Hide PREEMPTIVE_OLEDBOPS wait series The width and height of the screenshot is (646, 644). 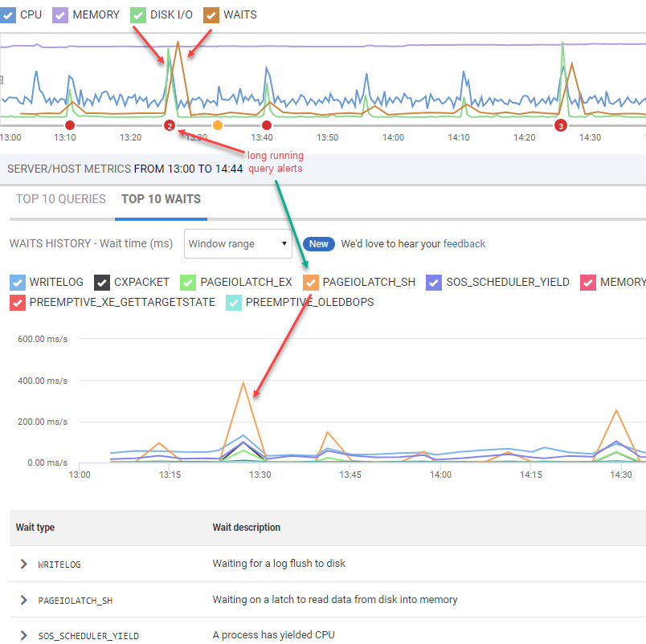point(234,303)
